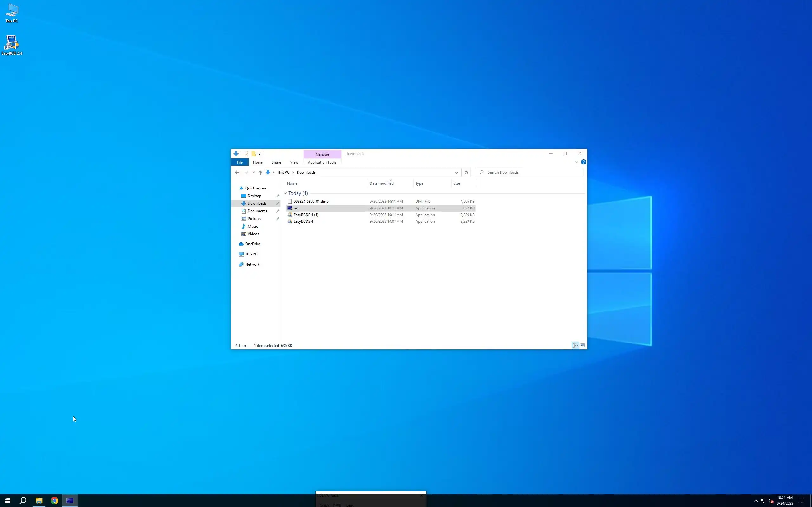This screenshot has height=507, width=812.
Task: Switch to large icons view in status bar
Action: [x=582, y=345]
